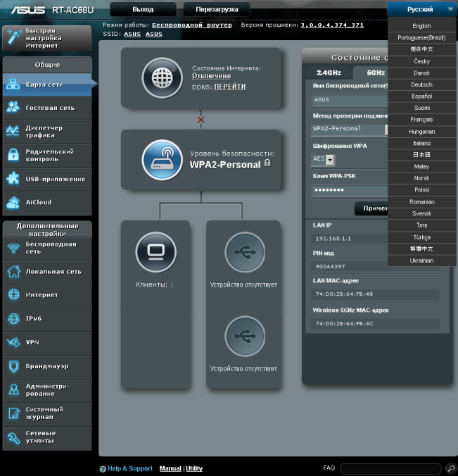Click the LAN house icon
Viewport: 458px width, 476px height.
point(13,271)
